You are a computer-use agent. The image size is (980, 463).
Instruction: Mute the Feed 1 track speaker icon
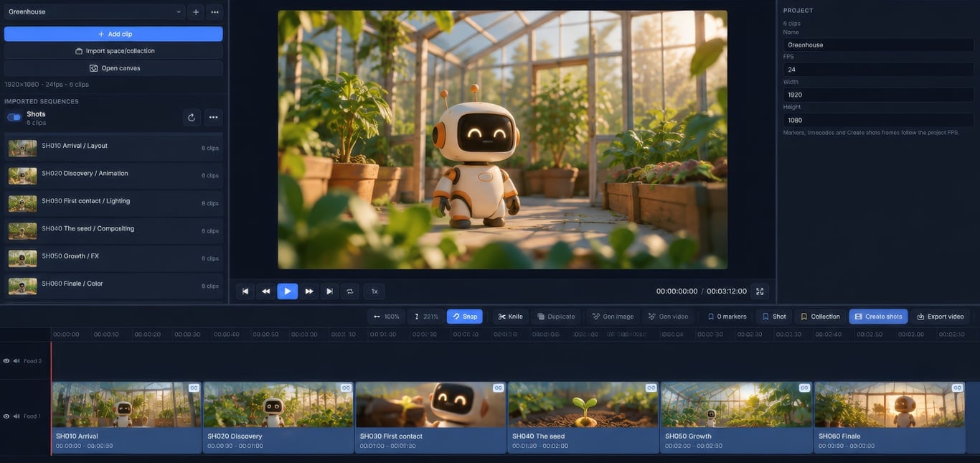pyautogui.click(x=17, y=416)
